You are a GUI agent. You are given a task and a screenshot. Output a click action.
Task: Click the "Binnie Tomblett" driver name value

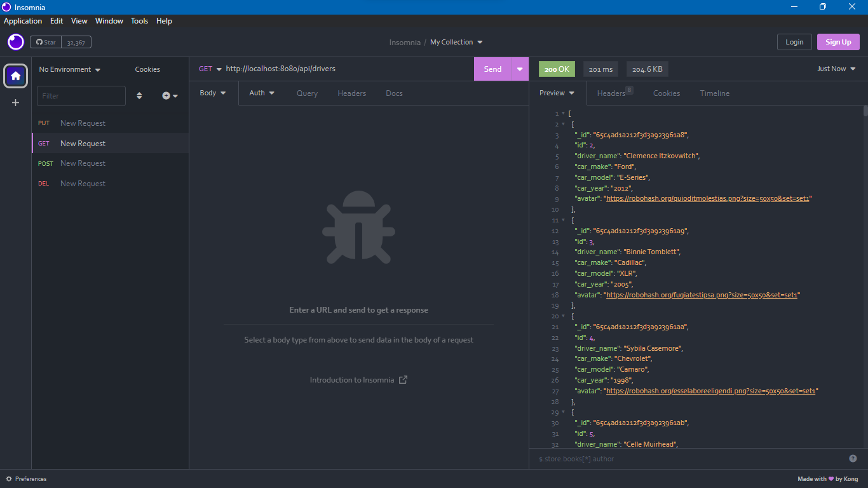[x=652, y=252]
